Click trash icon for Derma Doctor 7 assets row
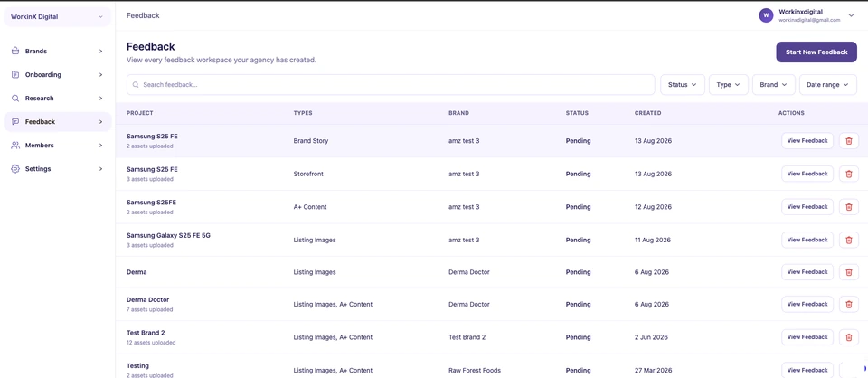The width and height of the screenshot is (868, 378). tap(849, 305)
